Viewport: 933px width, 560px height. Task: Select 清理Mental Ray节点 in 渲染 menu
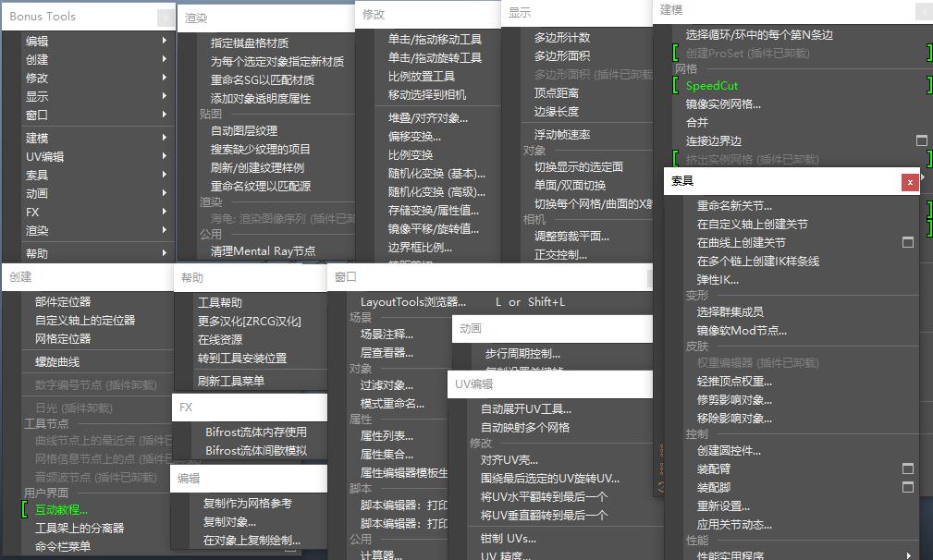pyautogui.click(x=263, y=250)
